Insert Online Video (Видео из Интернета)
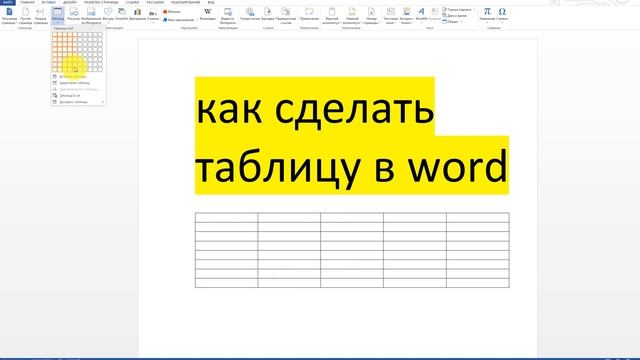The image size is (640, 360). click(228, 16)
